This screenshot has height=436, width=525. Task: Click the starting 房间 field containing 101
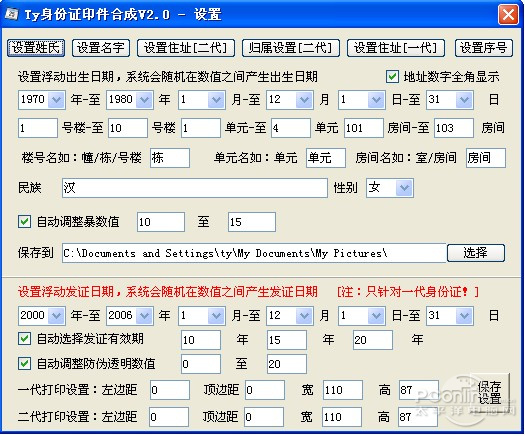click(364, 128)
